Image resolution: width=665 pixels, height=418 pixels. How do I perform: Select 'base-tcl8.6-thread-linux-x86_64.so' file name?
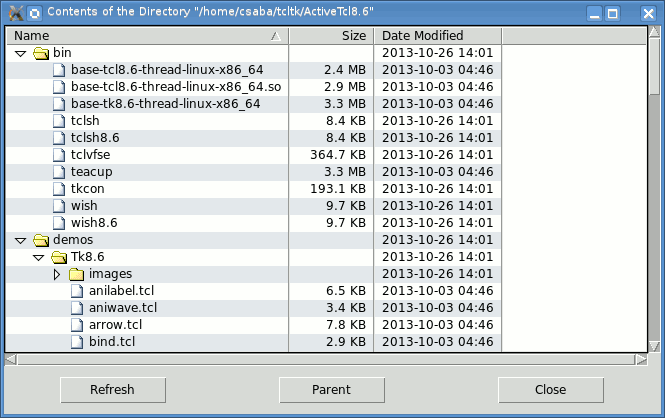click(176, 87)
